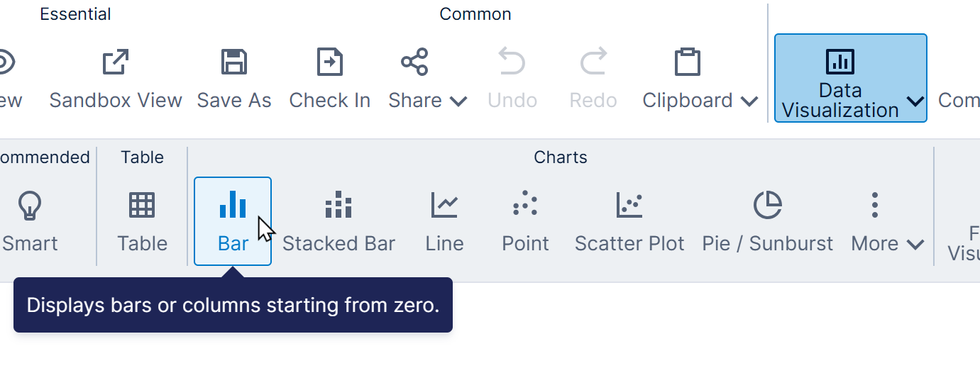Check In the dashboard

(x=329, y=78)
